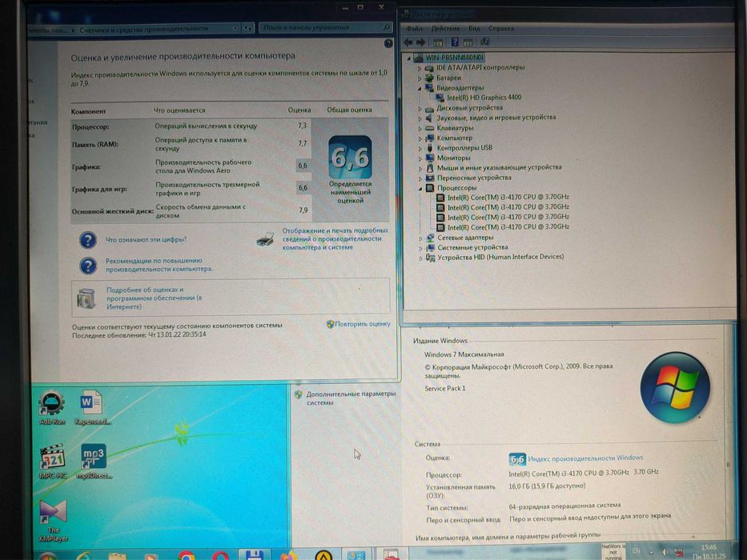Image resolution: width=747 pixels, height=560 pixels.
Task: Launch mp3DirectCut from the desktop
Action: (94, 462)
